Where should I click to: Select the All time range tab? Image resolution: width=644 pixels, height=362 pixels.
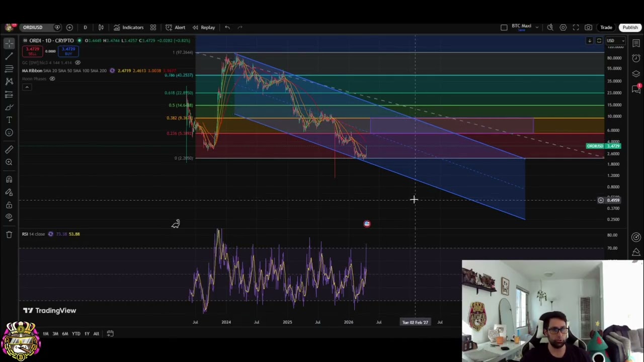point(96,334)
